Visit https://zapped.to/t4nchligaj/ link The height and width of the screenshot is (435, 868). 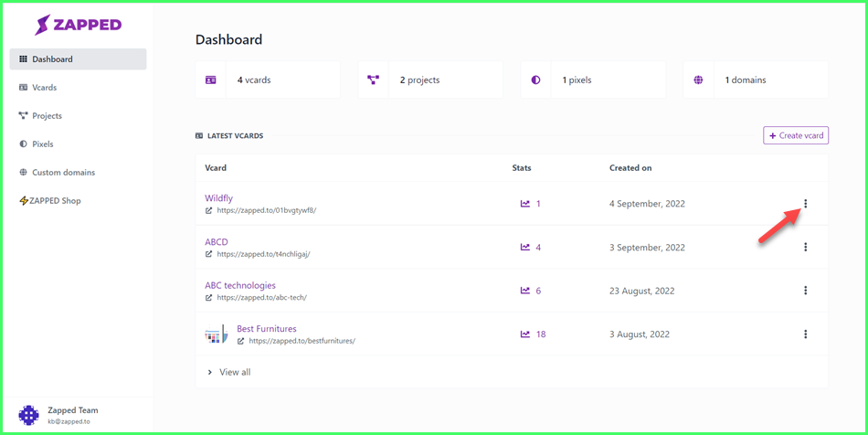pyautogui.click(x=263, y=254)
